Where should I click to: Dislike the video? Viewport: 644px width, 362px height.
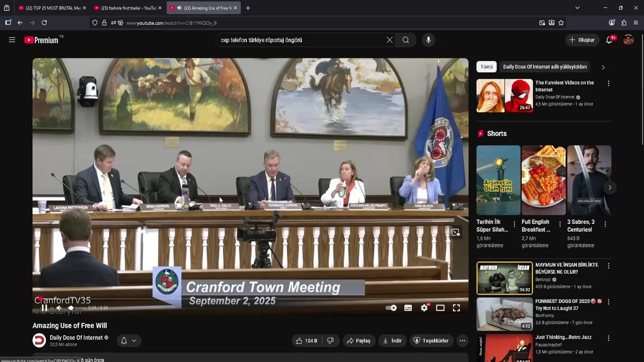pyautogui.click(x=330, y=340)
